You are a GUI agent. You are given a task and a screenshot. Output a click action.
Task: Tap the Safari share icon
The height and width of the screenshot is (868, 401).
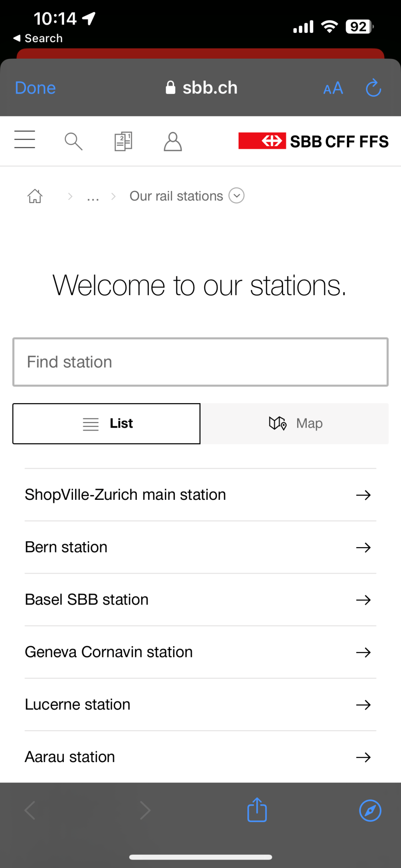(257, 810)
